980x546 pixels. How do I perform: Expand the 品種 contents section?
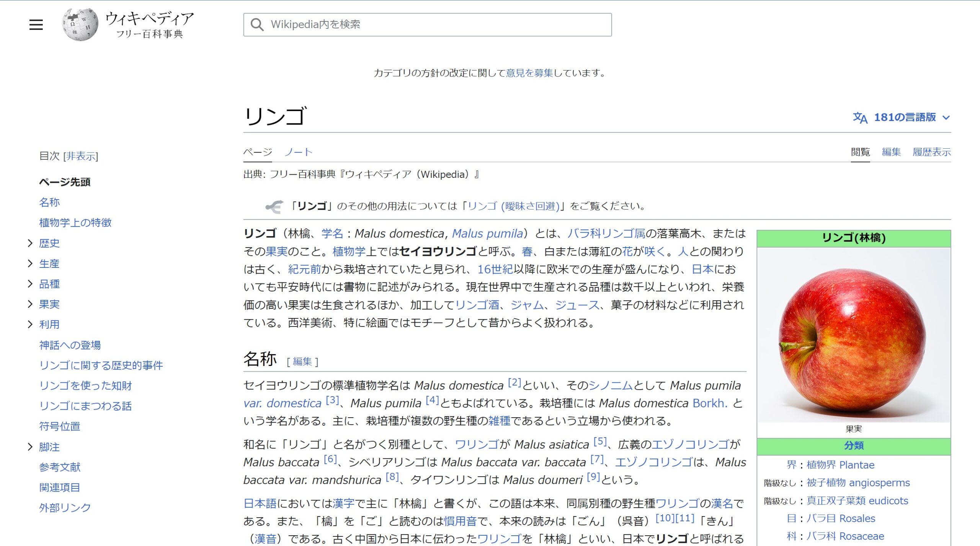[x=30, y=284]
